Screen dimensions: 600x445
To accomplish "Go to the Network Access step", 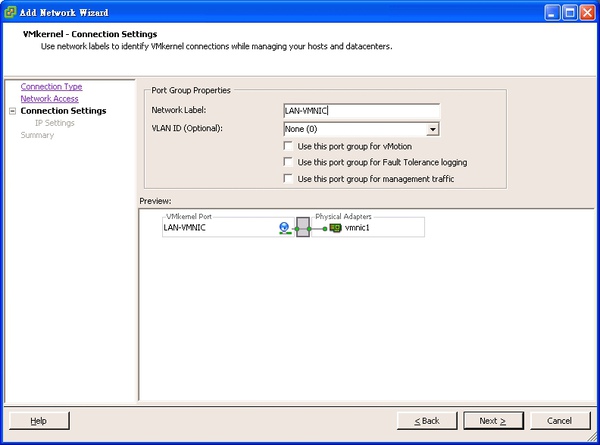I will [49, 99].
